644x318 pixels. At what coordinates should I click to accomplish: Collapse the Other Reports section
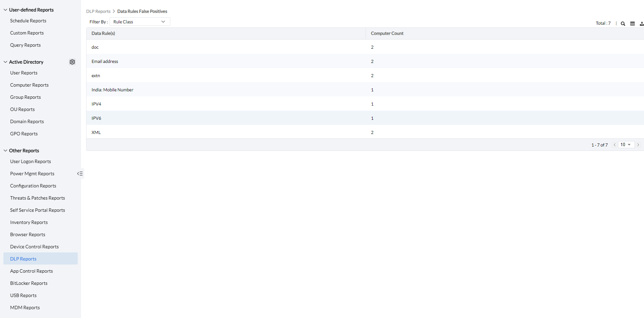[x=5, y=151]
